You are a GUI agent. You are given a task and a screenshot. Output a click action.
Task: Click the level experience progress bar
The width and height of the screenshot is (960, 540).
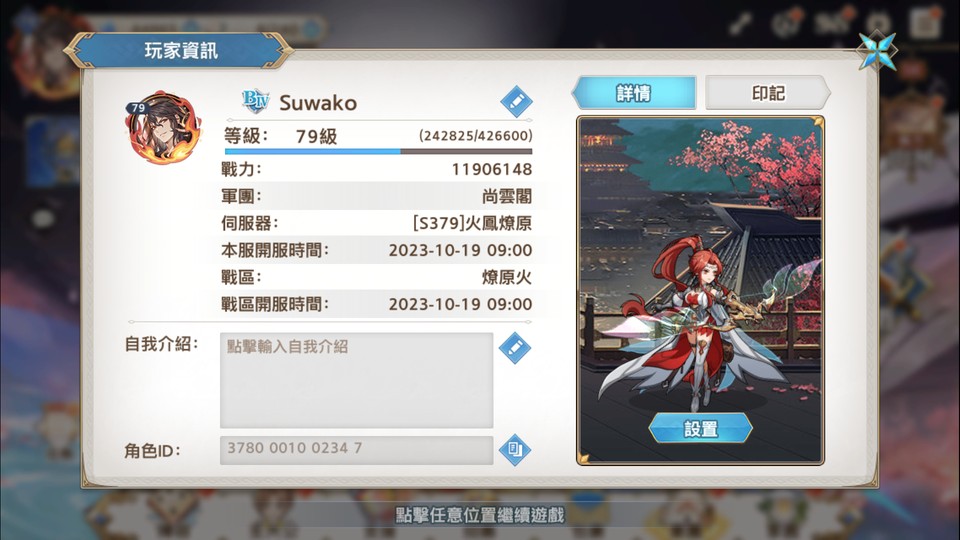(x=378, y=151)
